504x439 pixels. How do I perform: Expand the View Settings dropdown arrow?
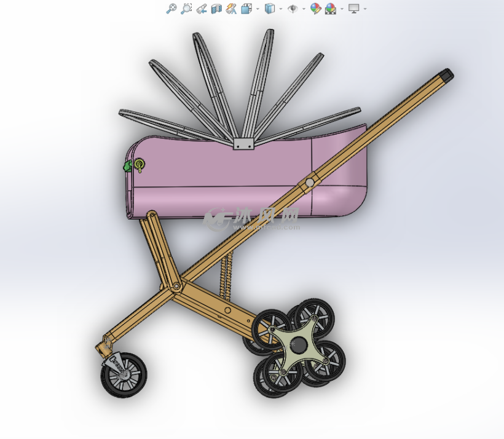[x=365, y=9]
